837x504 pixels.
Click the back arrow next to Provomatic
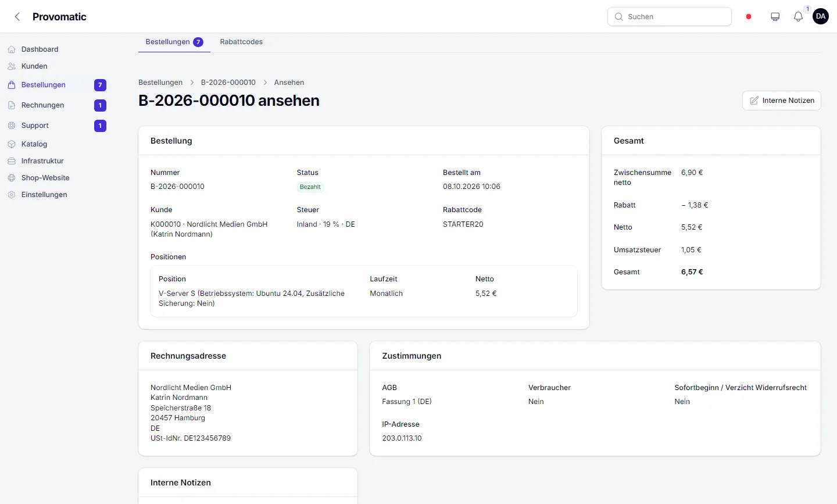click(17, 17)
